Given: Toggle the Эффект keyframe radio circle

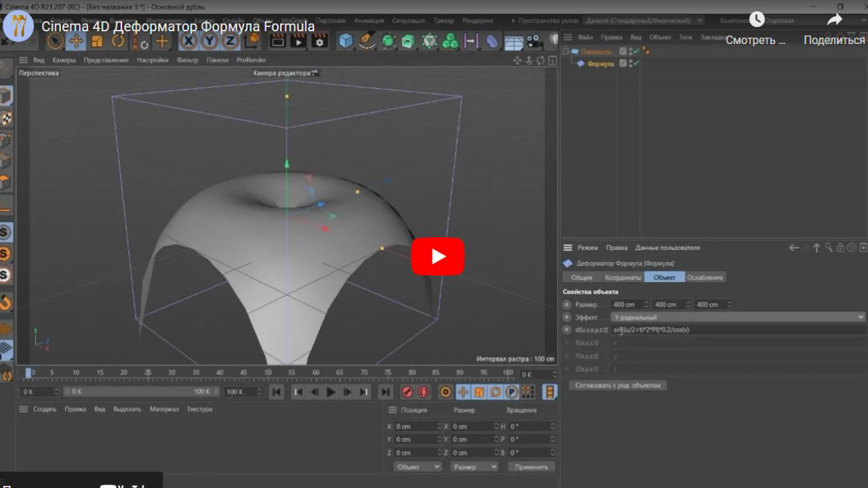Looking at the screenshot, I should 567,317.
